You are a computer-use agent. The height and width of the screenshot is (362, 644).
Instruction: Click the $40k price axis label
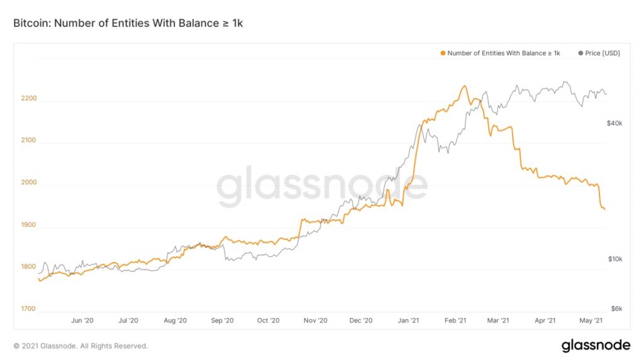coord(614,124)
